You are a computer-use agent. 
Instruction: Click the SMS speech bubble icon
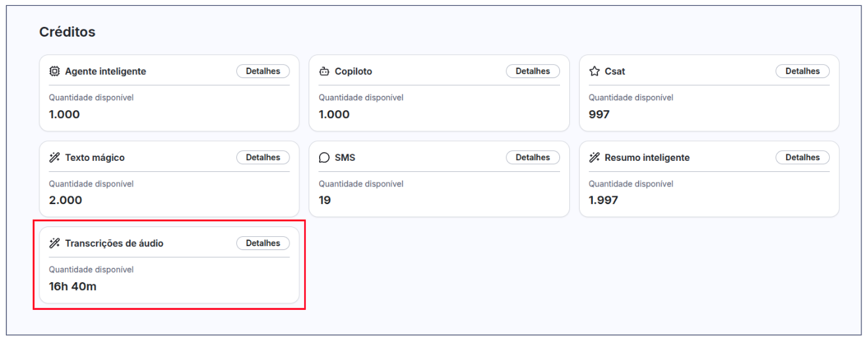(x=324, y=158)
